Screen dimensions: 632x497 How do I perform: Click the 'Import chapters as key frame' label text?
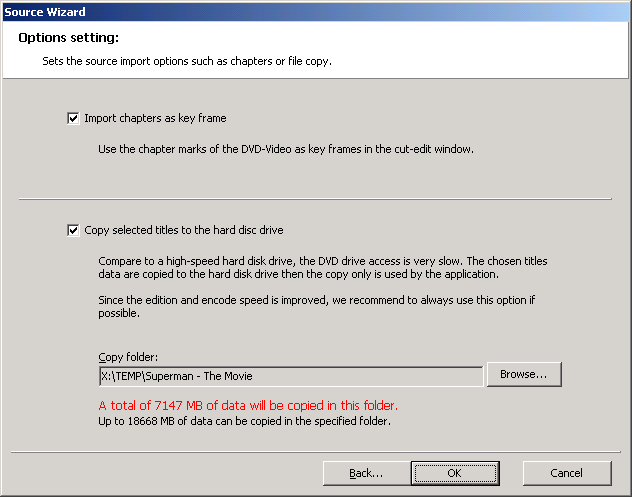155,118
